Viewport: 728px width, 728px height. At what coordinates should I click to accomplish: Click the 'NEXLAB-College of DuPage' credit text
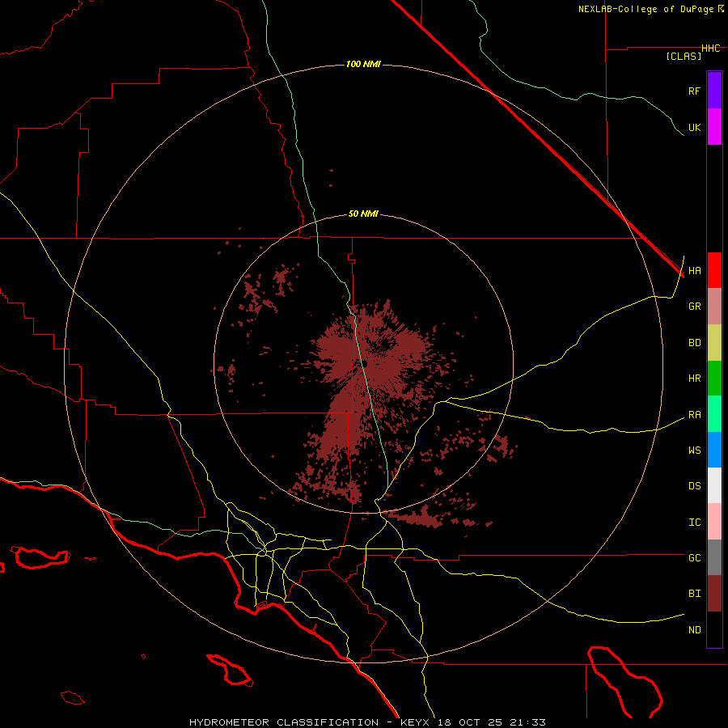click(645, 9)
